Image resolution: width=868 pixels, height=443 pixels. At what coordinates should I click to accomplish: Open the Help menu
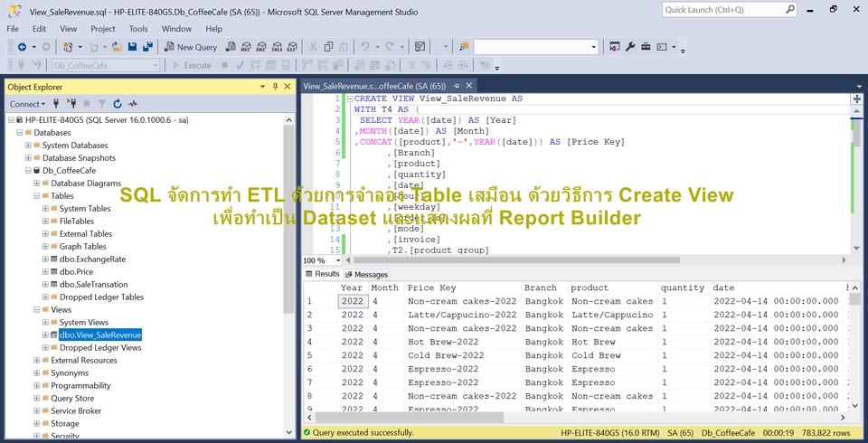coord(213,29)
